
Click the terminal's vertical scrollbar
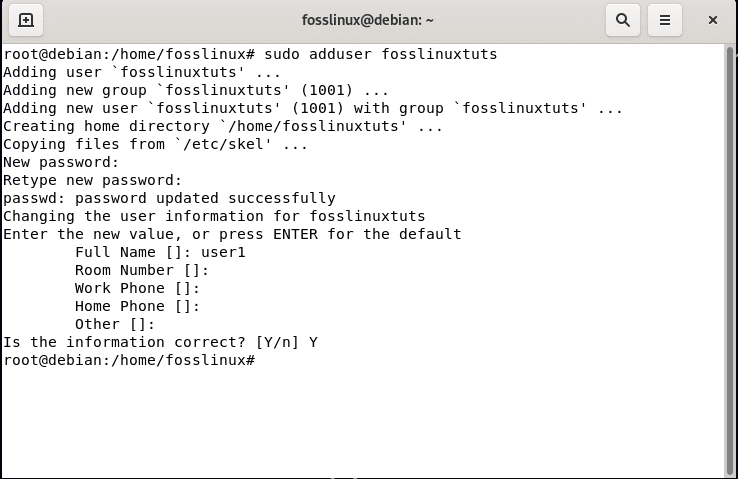[730, 260]
